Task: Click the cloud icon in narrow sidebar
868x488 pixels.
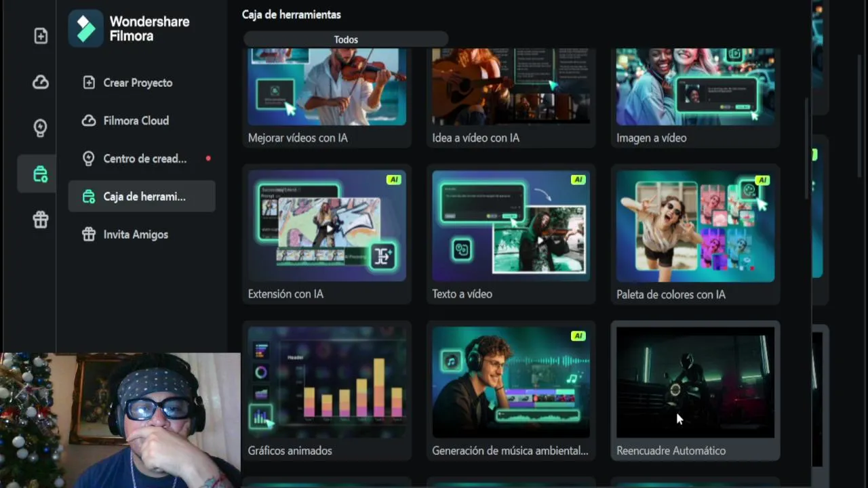Action: coord(41,82)
